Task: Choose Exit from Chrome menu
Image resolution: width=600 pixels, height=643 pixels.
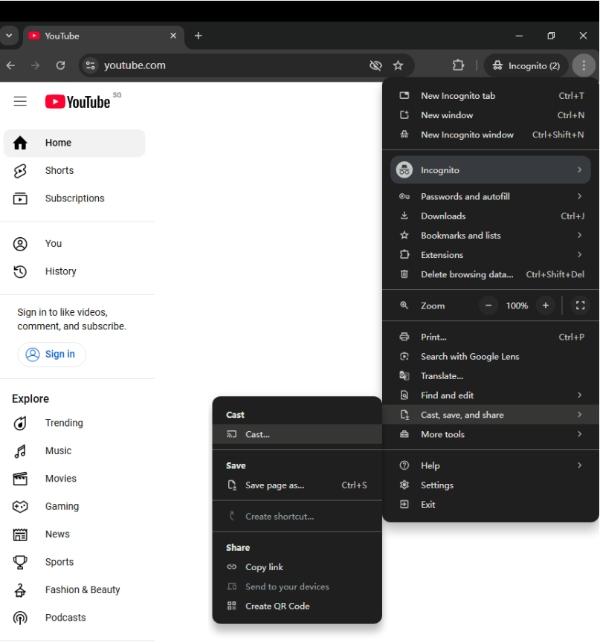Action: (490, 505)
